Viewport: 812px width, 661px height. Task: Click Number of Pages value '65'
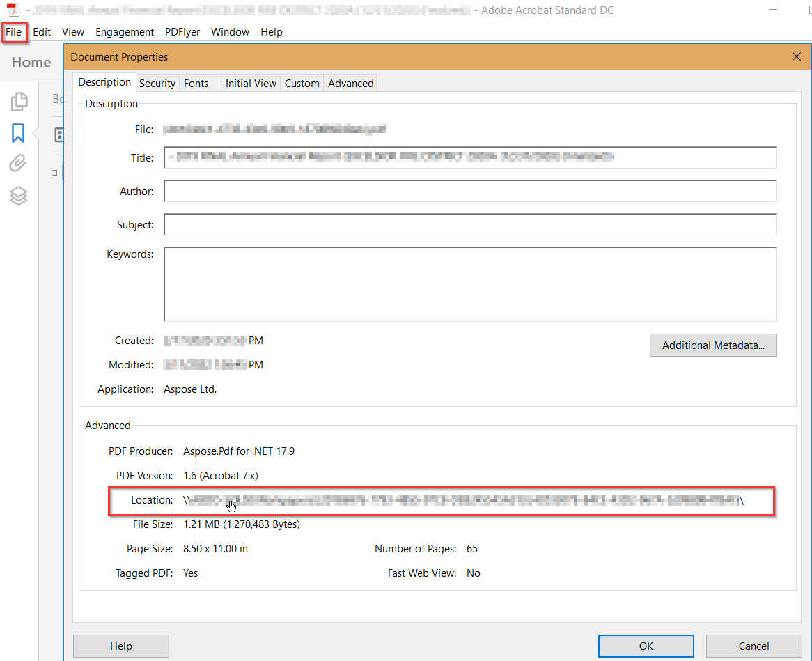[x=471, y=549]
